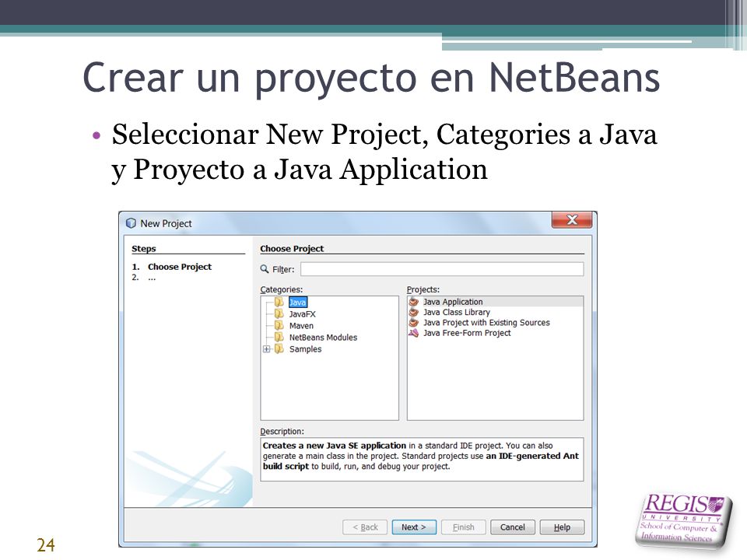747x560 pixels.
Task: Click the Java Project with Existing Sources icon
Action: [x=414, y=322]
